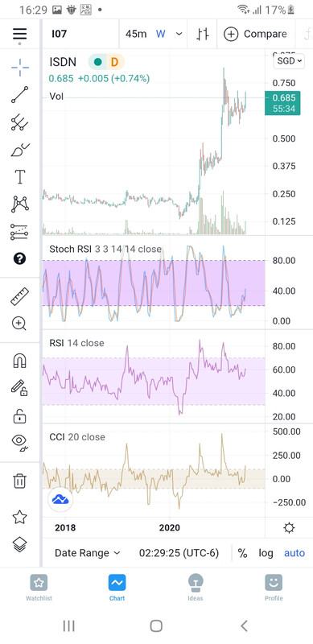Toggle percent scale mode
Viewport: 313px width, 644px height.
point(242,553)
